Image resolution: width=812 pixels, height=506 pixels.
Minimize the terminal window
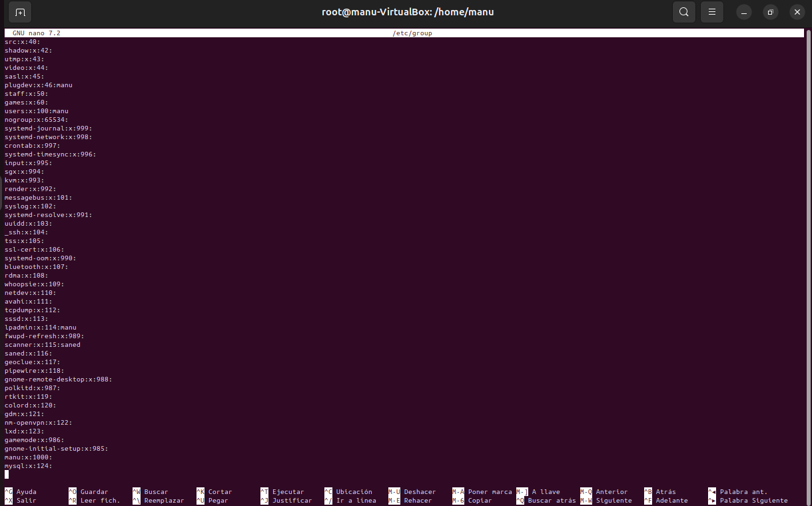(x=745, y=12)
